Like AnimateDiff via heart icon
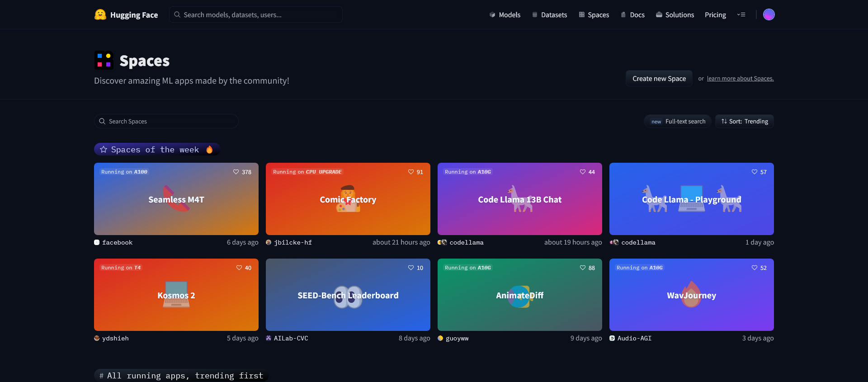 [583, 268]
